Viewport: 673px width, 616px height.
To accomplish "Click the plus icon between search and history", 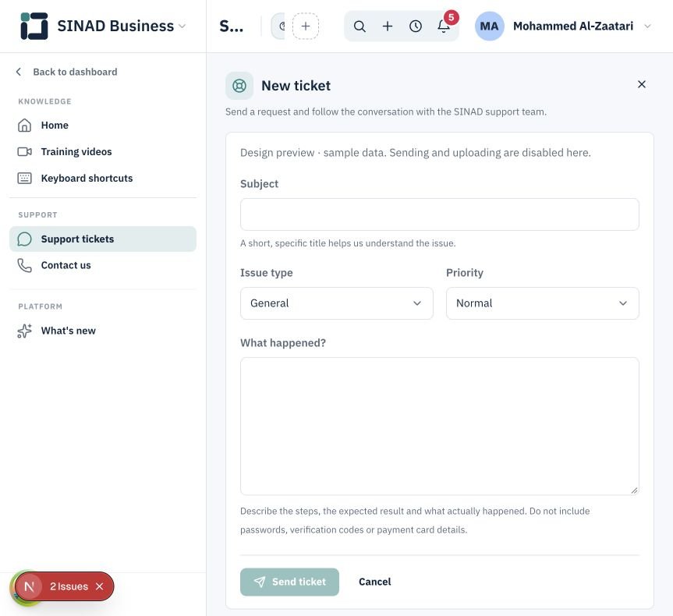I will tap(388, 27).
